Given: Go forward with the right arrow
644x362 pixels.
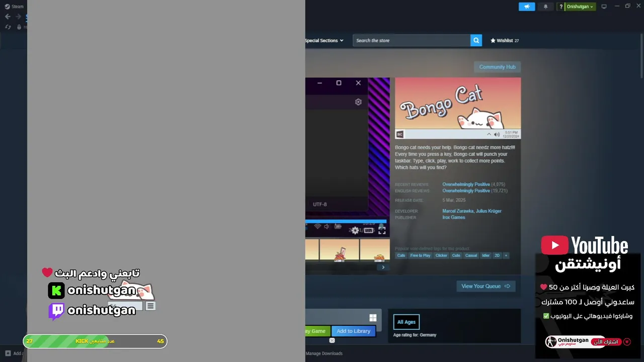Looking at the screenshot, I should pos(19,17).
